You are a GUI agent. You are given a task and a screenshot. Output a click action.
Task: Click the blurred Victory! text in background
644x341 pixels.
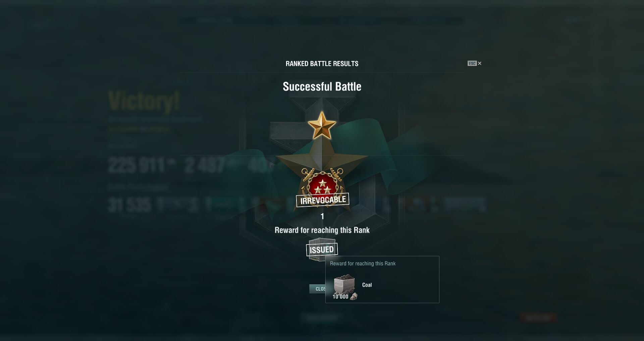(144, 100)
